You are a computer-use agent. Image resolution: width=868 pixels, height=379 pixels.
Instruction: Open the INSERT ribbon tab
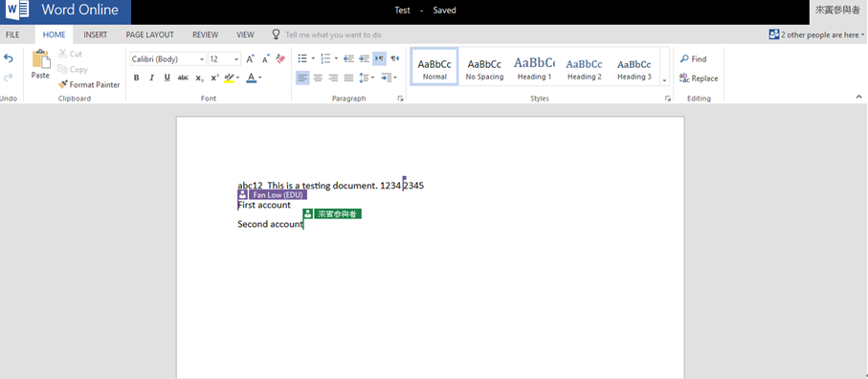click(95, 34)
